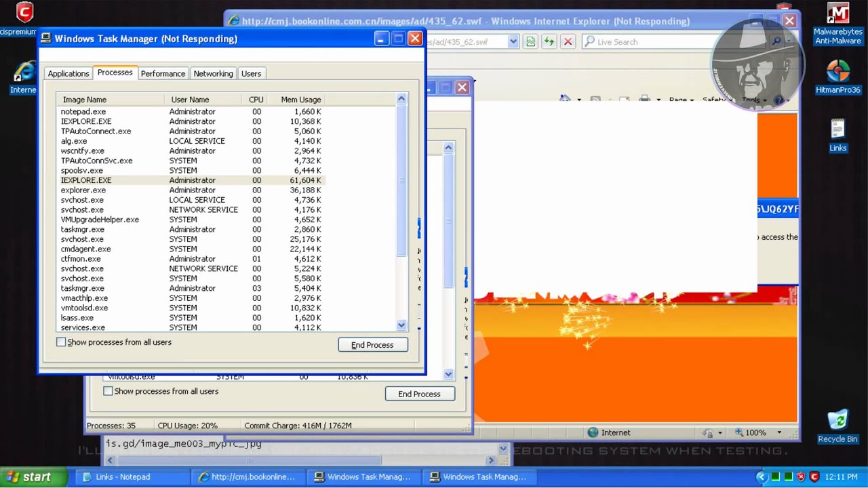This screenshot has height=488, width=868.
Task: Select the lsass.exe process row
Action: tap(191, 317)
